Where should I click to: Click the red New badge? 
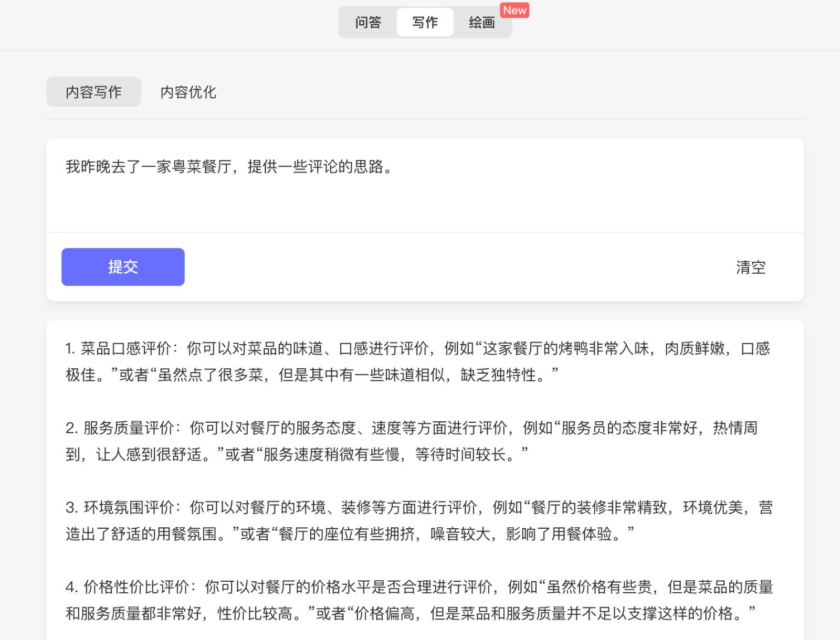(514, 10)
